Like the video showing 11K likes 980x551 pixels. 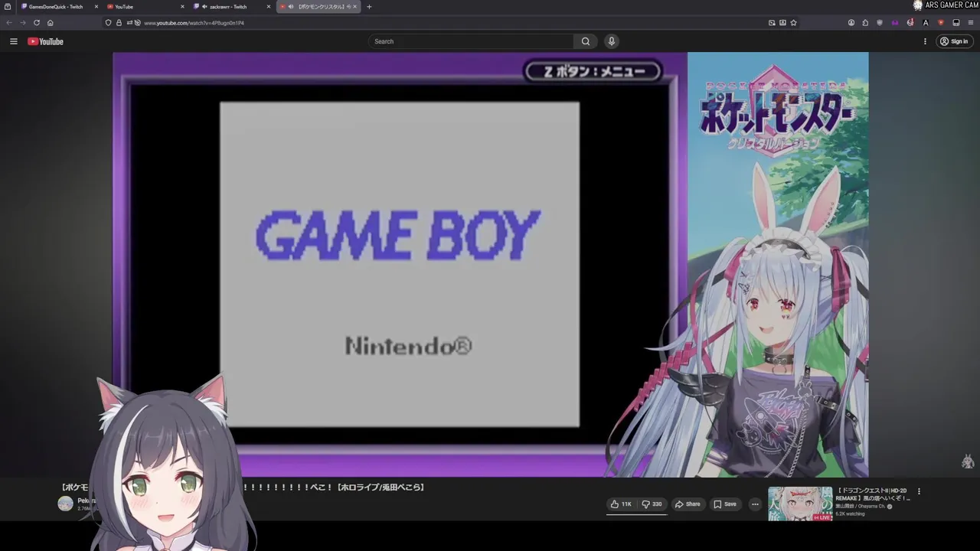pyautogui.click(x=622, y=504)
